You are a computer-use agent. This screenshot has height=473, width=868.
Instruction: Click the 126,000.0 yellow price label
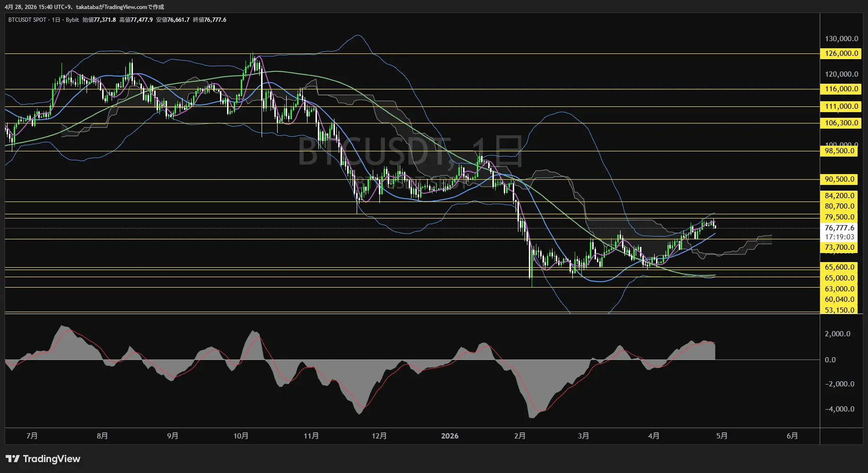point(841,53)
